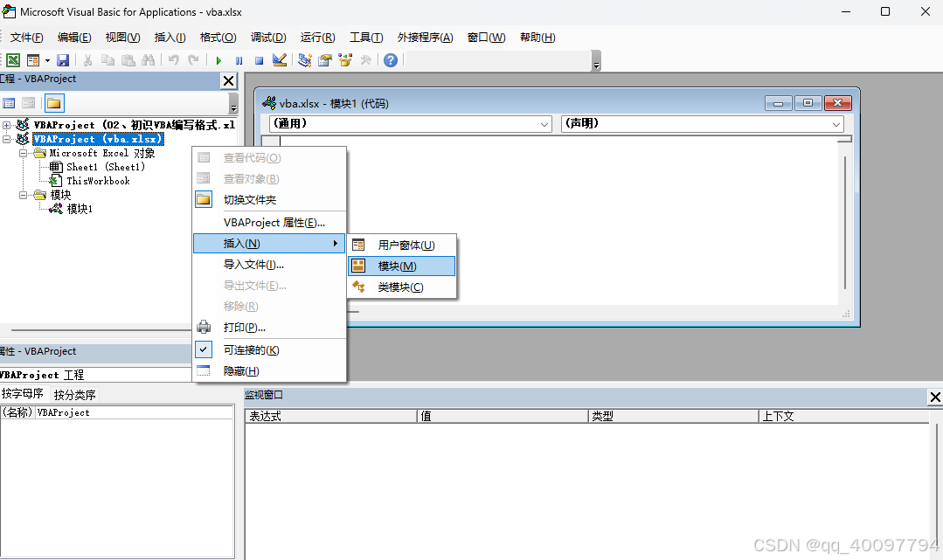This screenshot has width=943, height=560.
Task: Switch to Microsoft Excel view icon
Action: click(13, 60)
